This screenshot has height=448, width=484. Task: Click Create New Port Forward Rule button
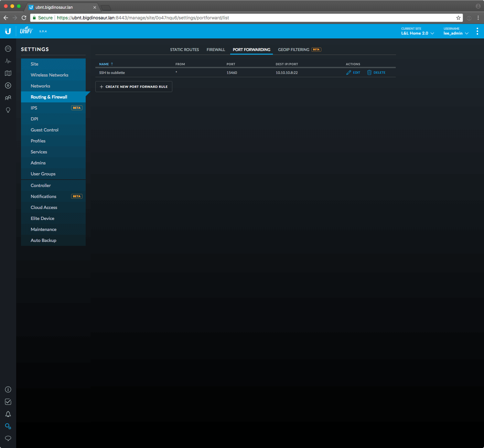point(134,87)
